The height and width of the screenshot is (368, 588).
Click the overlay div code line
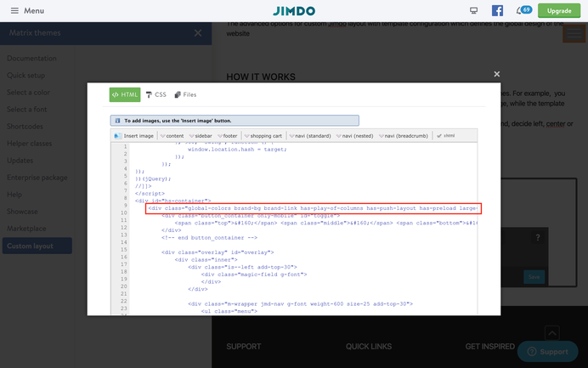[x=218, y=252]
